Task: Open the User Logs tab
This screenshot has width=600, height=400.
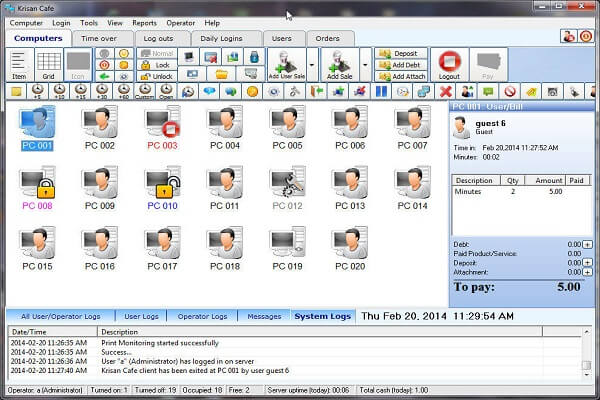Action: pyautogui.click(x=141, y=317)
